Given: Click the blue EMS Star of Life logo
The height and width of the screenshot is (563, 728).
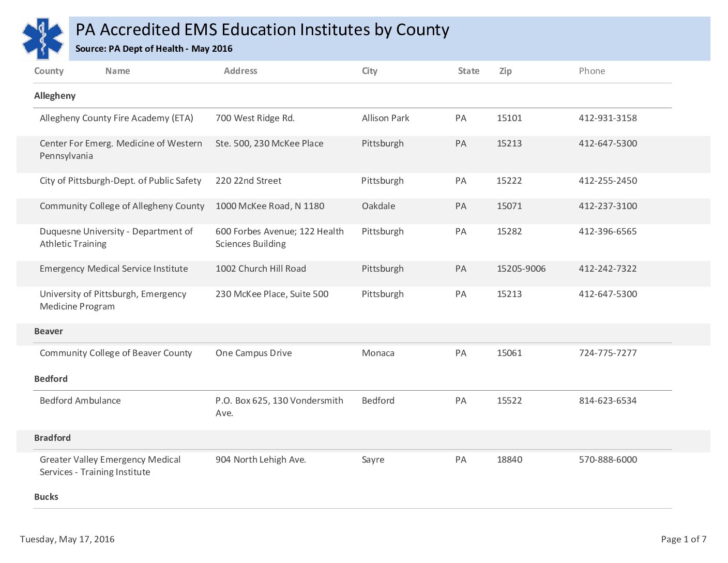Looking at the screenshot, I should click(42, 38).
